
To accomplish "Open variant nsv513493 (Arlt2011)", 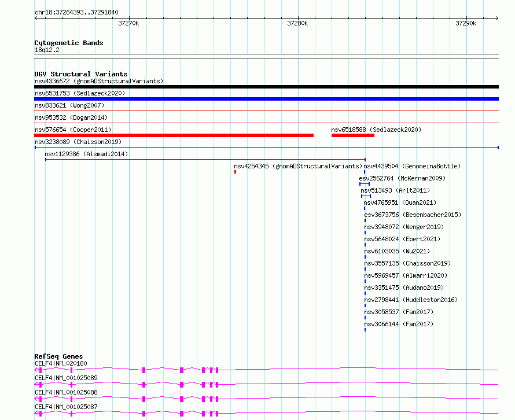I will 395,190.
